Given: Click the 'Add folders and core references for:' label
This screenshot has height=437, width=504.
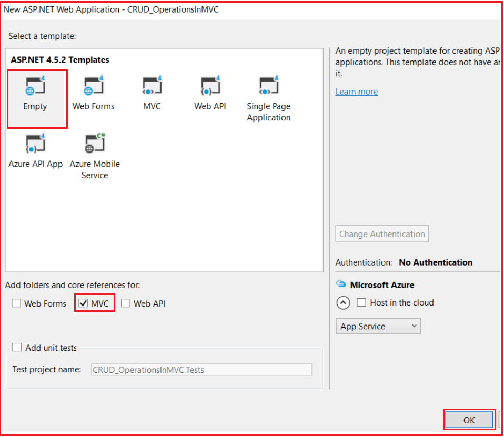Looking at the screenshot, I should tap(73, 285).
